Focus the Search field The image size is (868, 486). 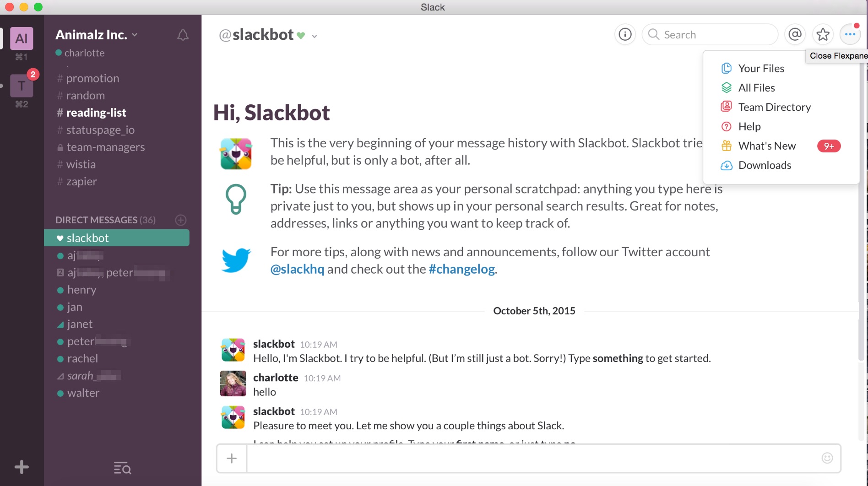(x=710, y=34)
